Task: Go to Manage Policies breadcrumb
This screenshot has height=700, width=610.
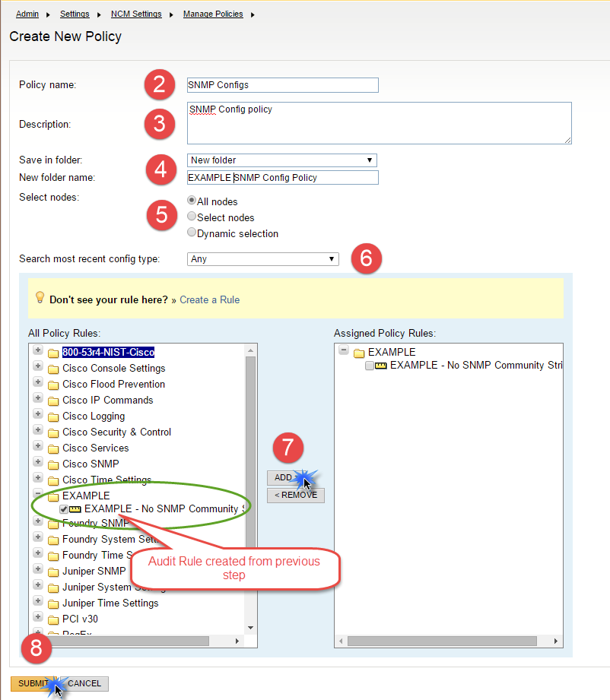Action: 213,14
